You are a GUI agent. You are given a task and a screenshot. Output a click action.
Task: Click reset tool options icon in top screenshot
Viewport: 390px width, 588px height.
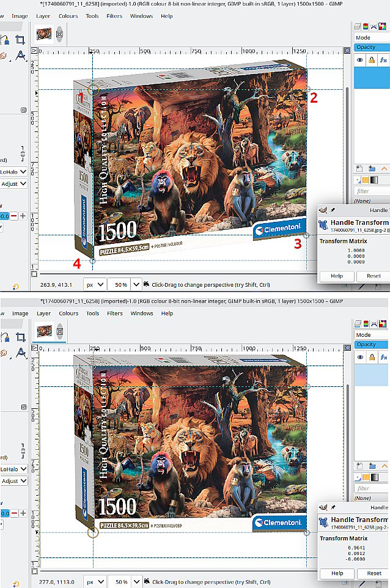pos(16,287)
